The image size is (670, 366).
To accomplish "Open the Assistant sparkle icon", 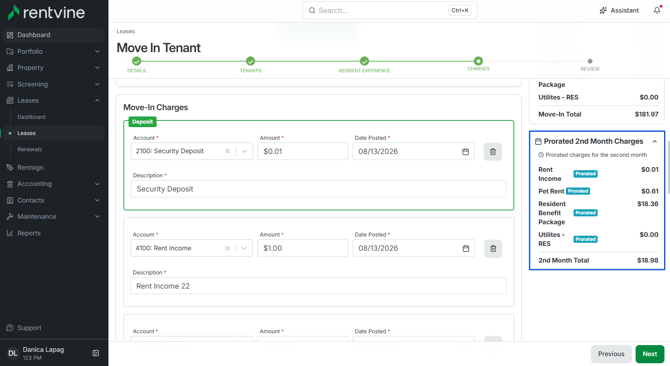I will pos(603,11).
